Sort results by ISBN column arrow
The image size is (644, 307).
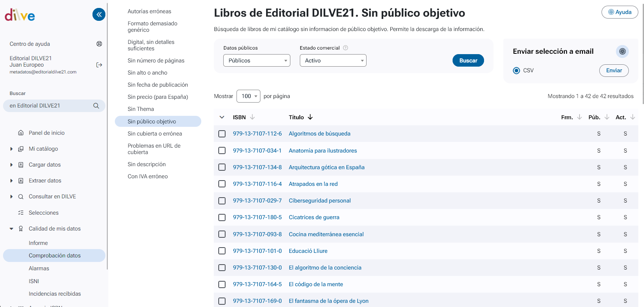click(252, 117)
